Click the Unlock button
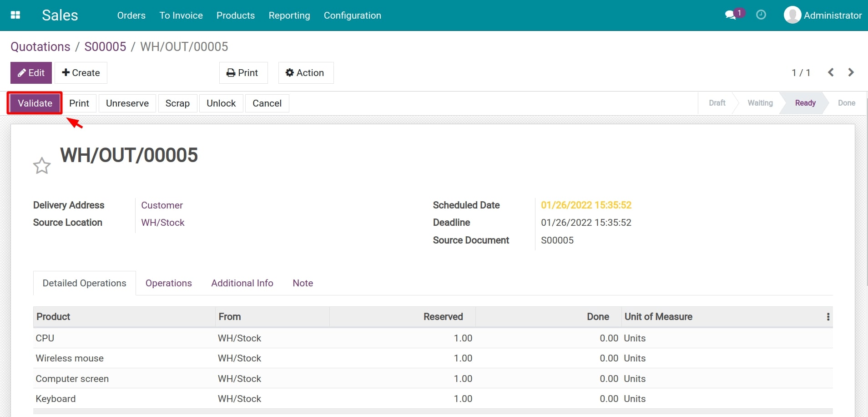Image resolution: width=868 pixels, height=417 pixels. (221, 103)
